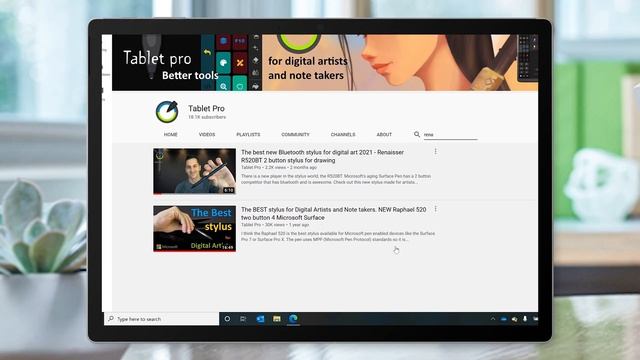Open Task View icon on taskbar
640x360 pixels.
[243, 319]
